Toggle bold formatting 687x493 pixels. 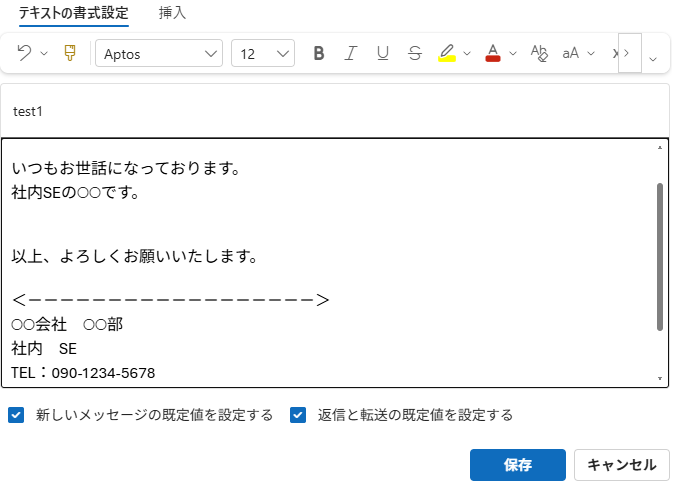(319, 53)
